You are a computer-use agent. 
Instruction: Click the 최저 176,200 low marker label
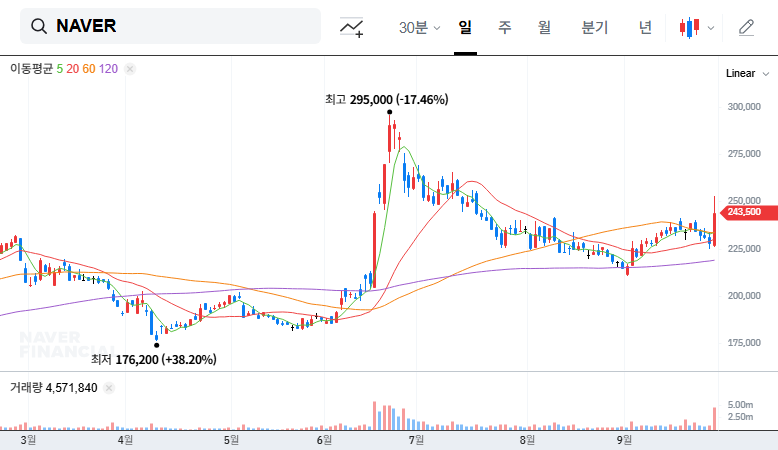click(153, 359)
